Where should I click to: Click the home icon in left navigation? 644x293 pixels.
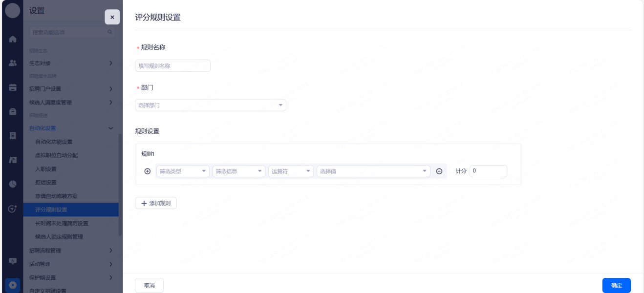13,39
